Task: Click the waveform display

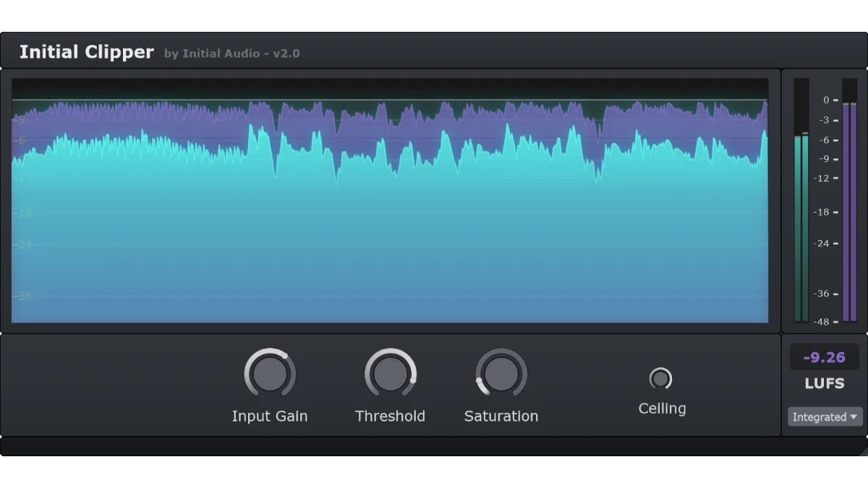Action: tap(390, 200)
